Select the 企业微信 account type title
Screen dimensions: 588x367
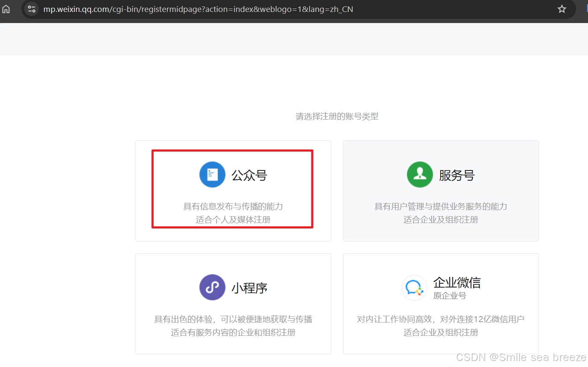point(457,282)
